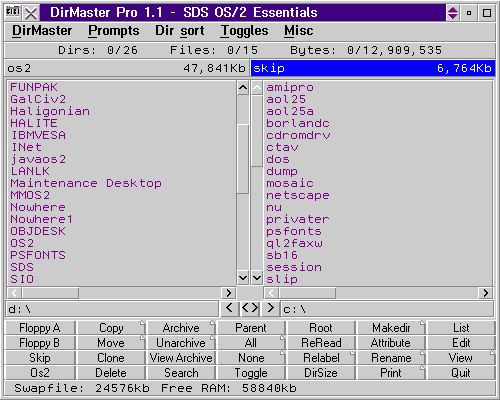Click the Rename button
This screenshot has height=400, width=500.
[391, 358]
